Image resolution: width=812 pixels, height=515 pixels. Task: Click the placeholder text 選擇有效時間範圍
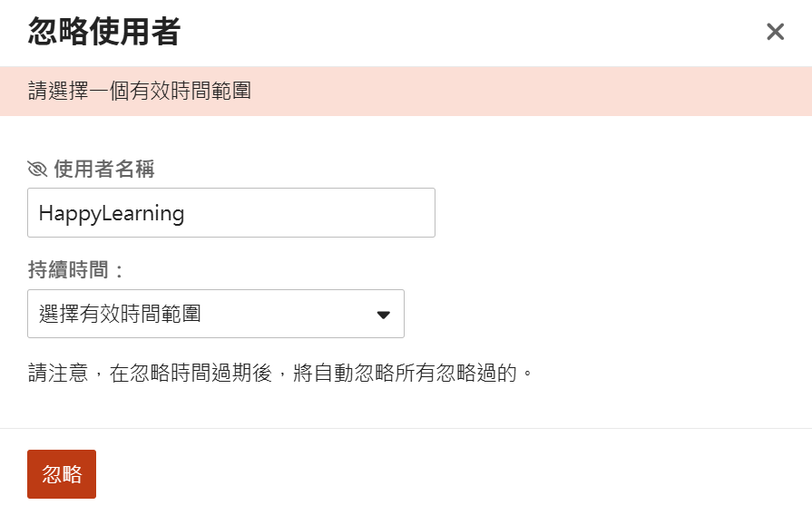(x=120, y=315)
